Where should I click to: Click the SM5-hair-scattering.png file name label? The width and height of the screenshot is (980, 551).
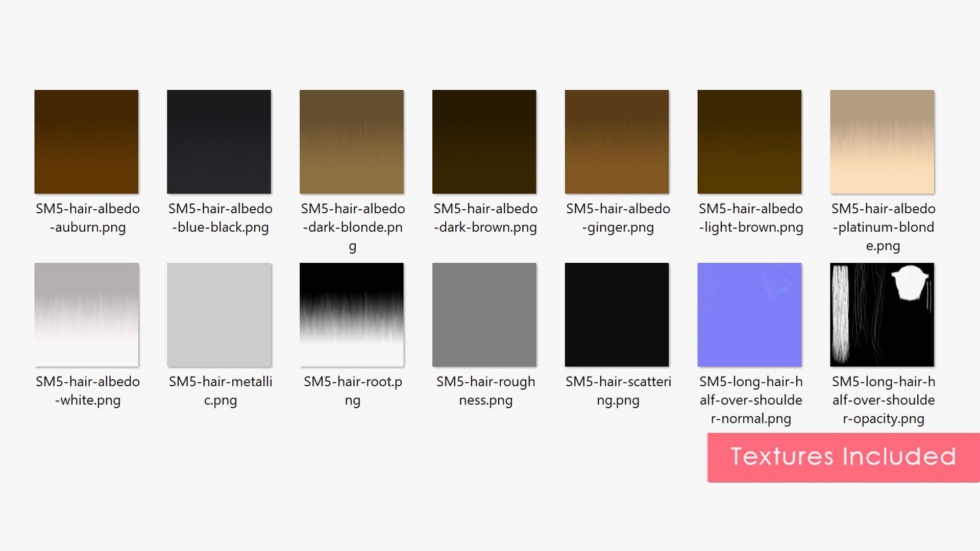[618, 391]
